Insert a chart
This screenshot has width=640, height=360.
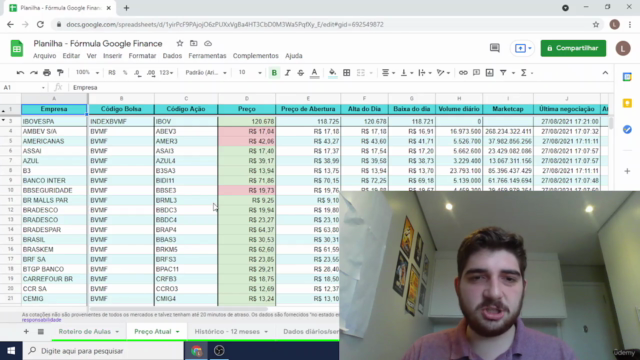(489, 73)
